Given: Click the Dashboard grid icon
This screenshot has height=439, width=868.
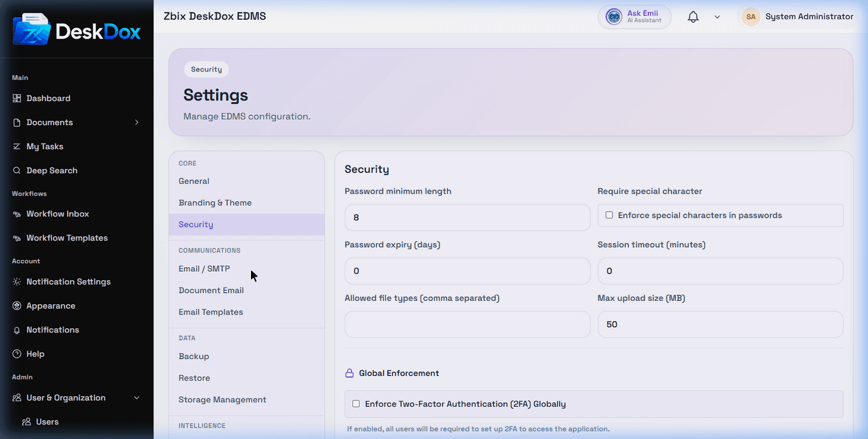Looking at the screenshot, I should (17, 98).
